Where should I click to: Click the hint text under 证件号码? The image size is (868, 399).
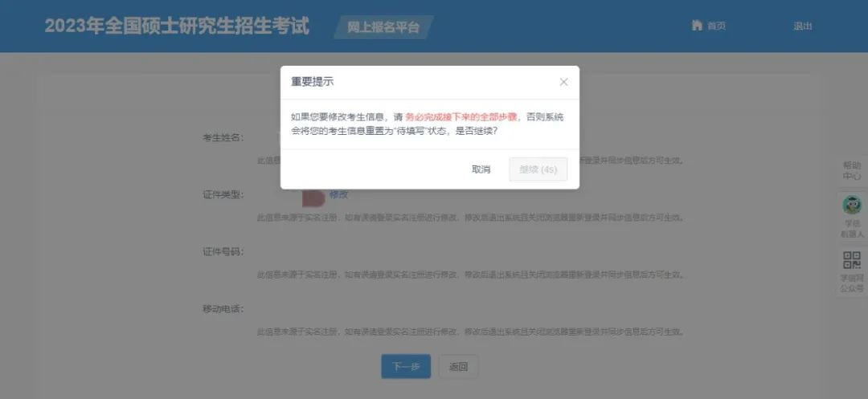[471, 275]
